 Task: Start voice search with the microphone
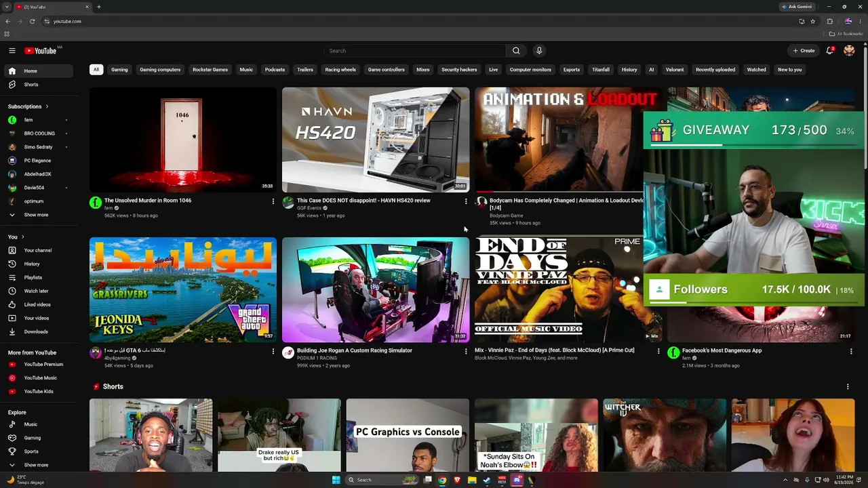click(x=539, y=51)
